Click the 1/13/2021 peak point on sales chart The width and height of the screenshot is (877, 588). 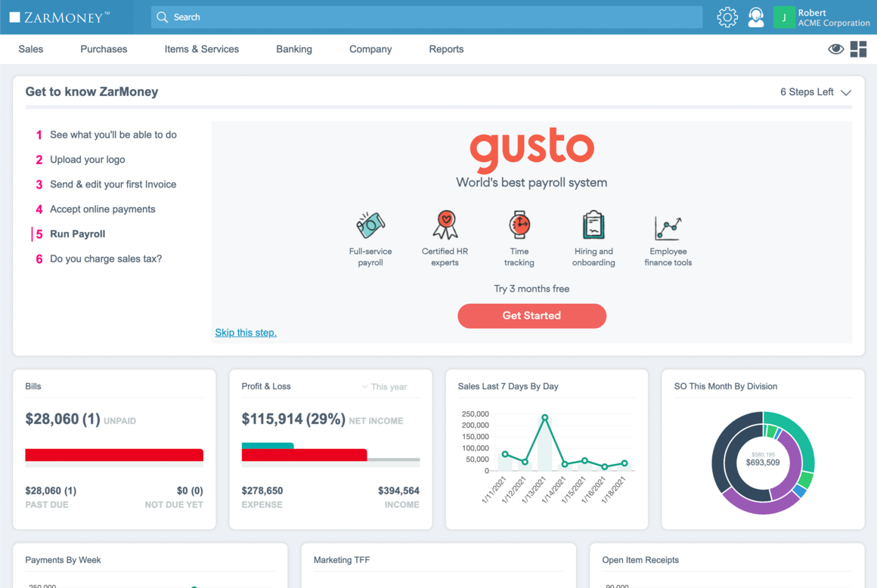[545, 417]
